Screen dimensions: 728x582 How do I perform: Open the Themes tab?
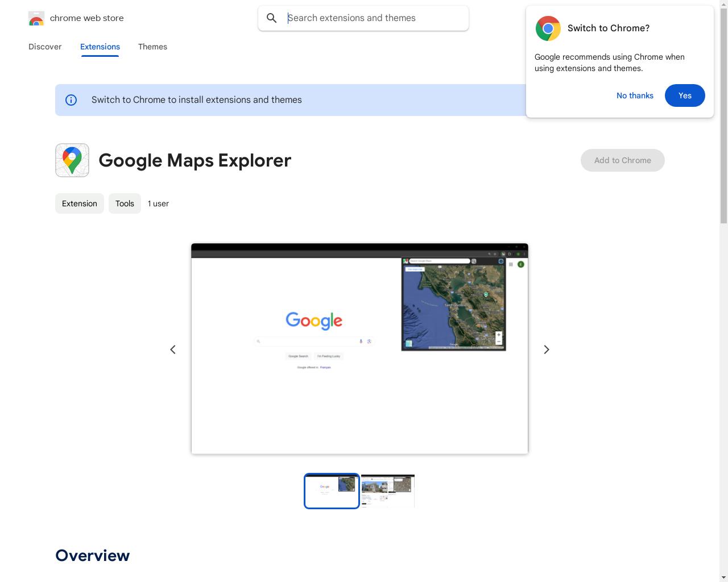point(152,47)
